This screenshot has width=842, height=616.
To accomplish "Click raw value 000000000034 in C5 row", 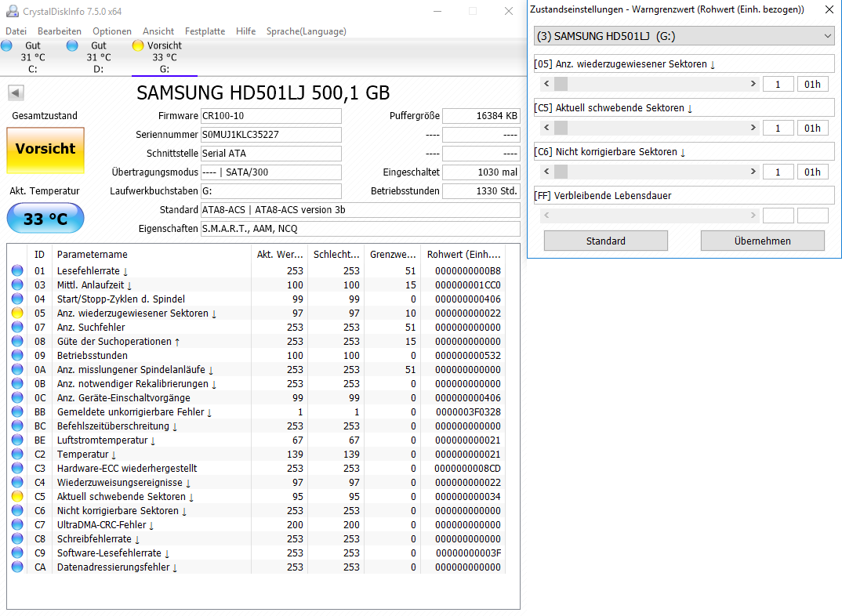I will click(468, 496).
